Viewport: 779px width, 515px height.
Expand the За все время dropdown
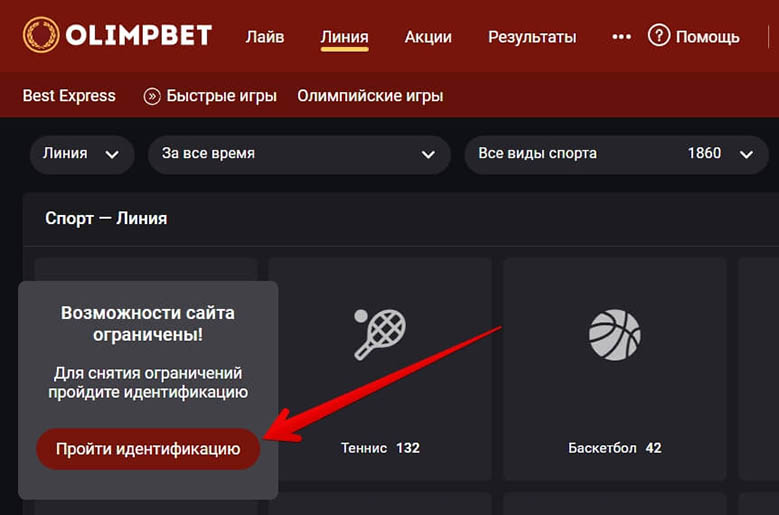pos(299,154)
